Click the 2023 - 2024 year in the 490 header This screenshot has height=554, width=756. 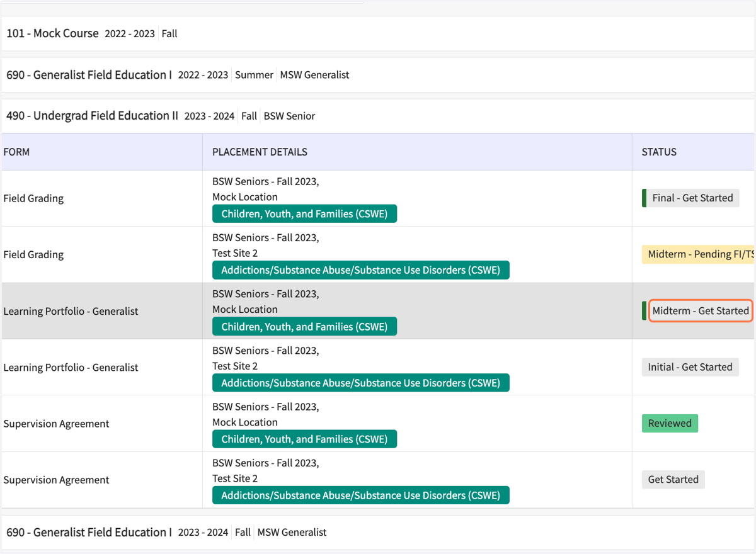pyautogui.click(x=209, y=116)
